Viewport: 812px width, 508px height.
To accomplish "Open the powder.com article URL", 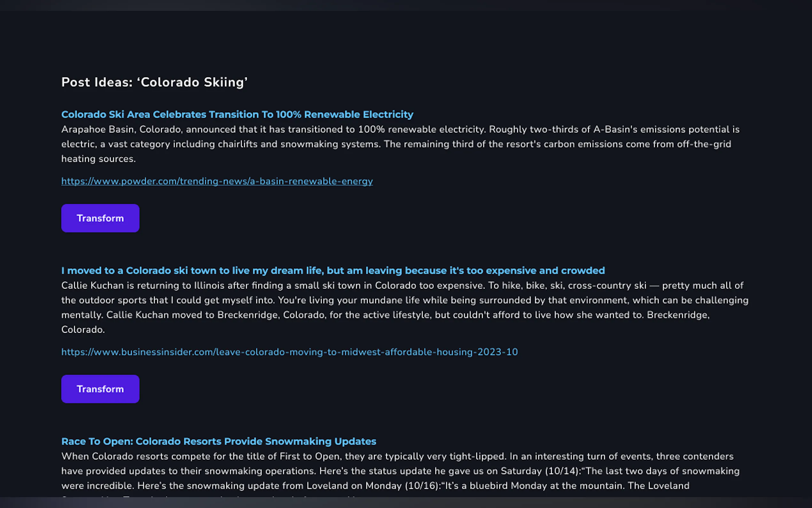I will coord(217,181).
